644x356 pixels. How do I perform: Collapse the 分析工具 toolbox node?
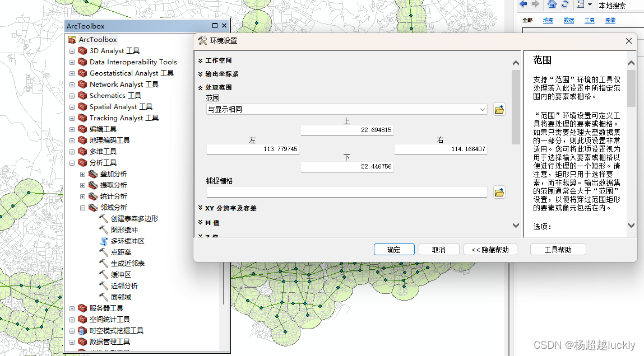pyautogui.click(x=72, y=163)
